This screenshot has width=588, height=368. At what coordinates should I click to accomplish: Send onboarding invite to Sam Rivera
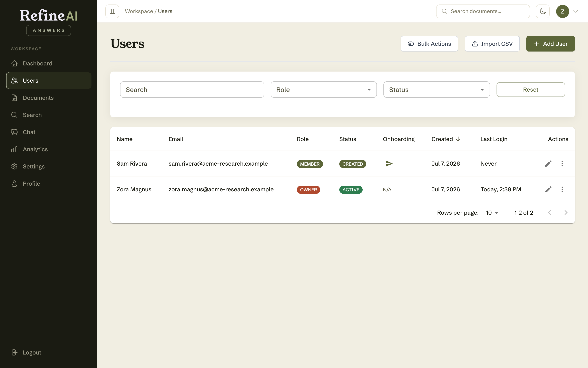click(389, 164)
